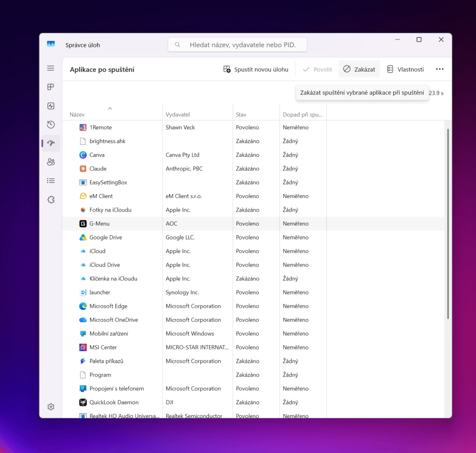
Task: Click the EasySettingBox app icon
Action: pos(83,182)
